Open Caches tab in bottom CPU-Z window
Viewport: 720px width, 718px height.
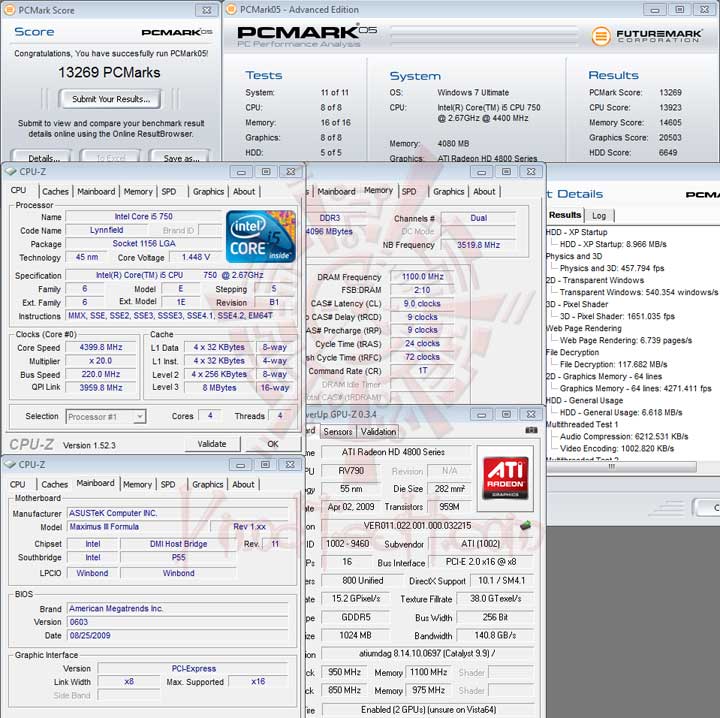pos(55,484)
